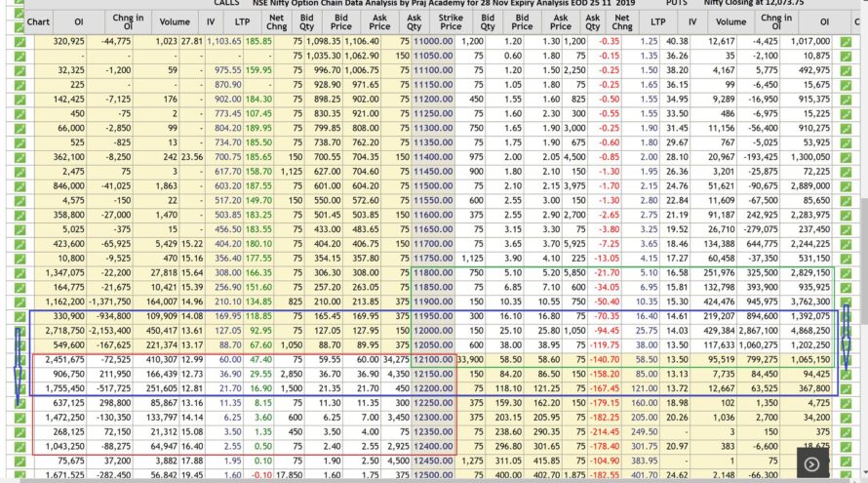This screenshot has height=483, width=868.
Task: Open puts chart icon for strike 11750.00
Action: click(x=846, y=259)
